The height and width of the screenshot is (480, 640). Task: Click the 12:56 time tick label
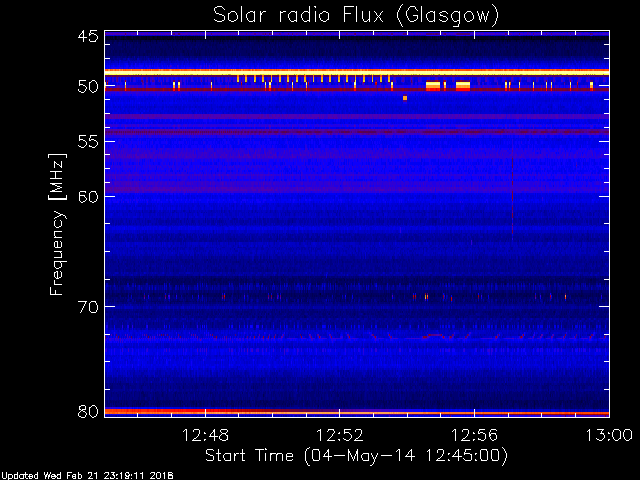474,436
